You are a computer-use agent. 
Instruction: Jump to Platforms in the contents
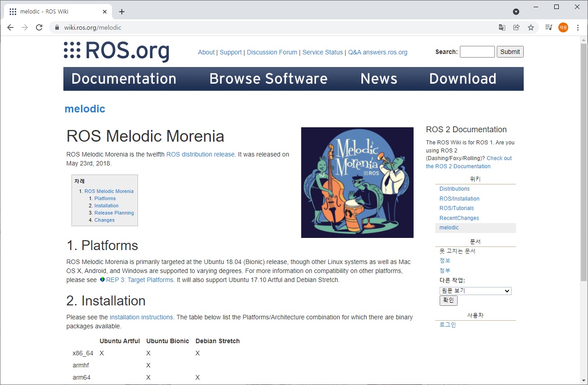105,198
